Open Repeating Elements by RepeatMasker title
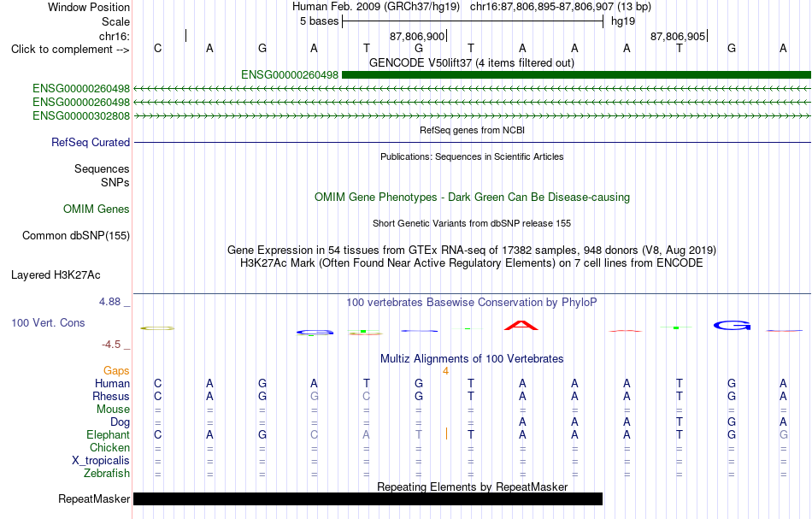Viewport: 812px width, 519px height. pos(473,487)
